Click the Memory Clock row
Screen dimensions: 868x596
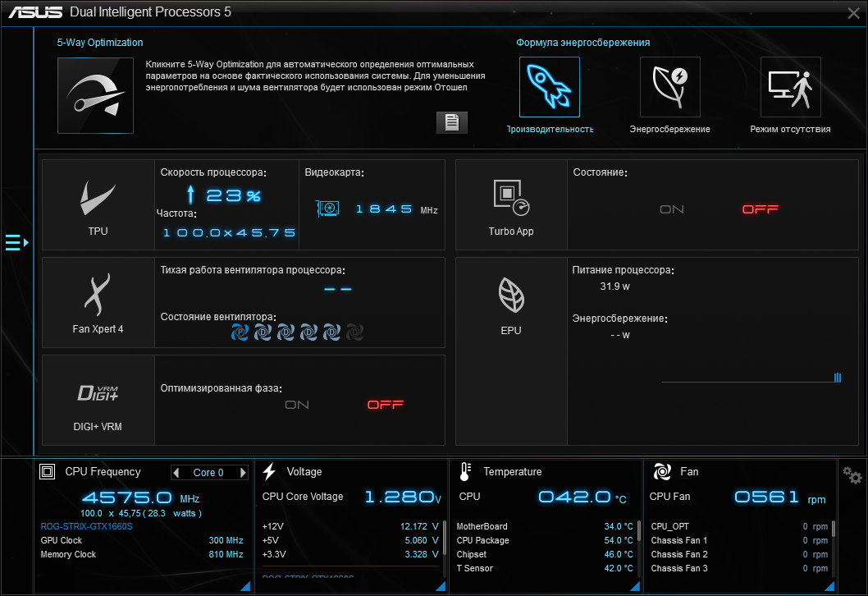[x=142, y=554]
